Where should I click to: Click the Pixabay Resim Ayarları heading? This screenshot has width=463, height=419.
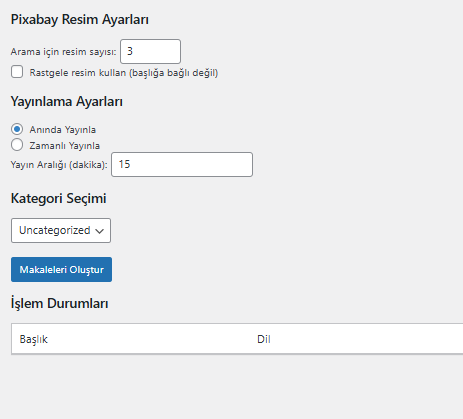(80, 20)
